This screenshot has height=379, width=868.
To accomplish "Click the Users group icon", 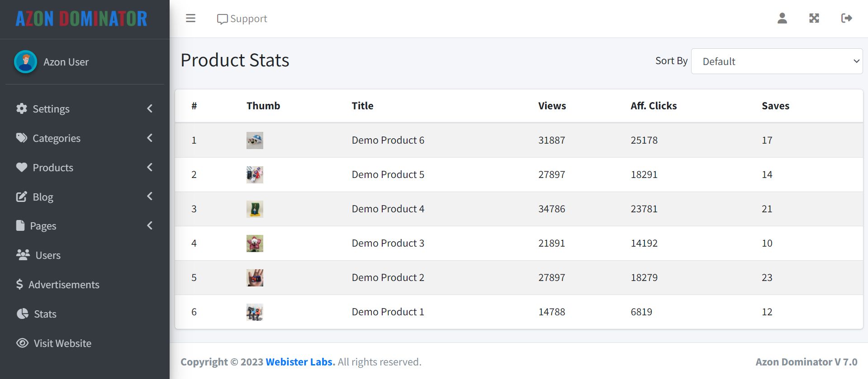I will tap(23, 255).
